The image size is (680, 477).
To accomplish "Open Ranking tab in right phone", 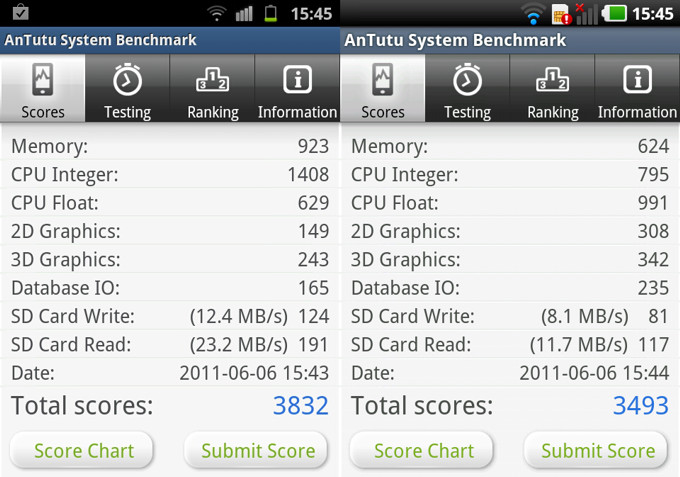I will 552,88.
